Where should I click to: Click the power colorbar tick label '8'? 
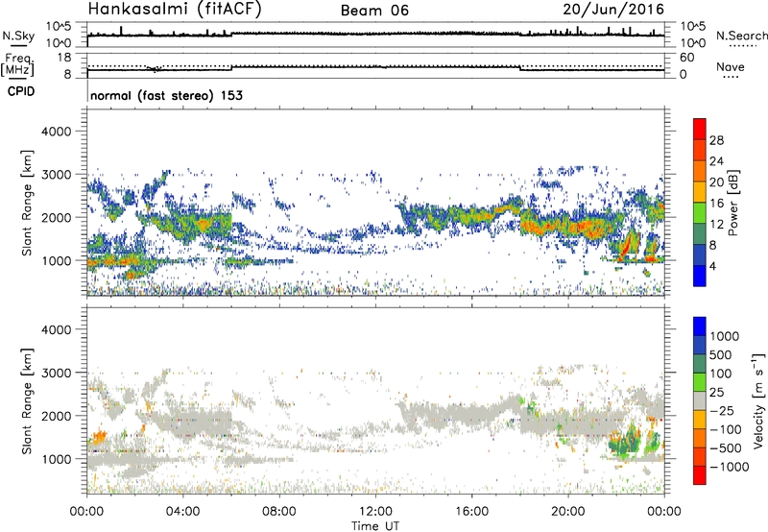point(713,246)
